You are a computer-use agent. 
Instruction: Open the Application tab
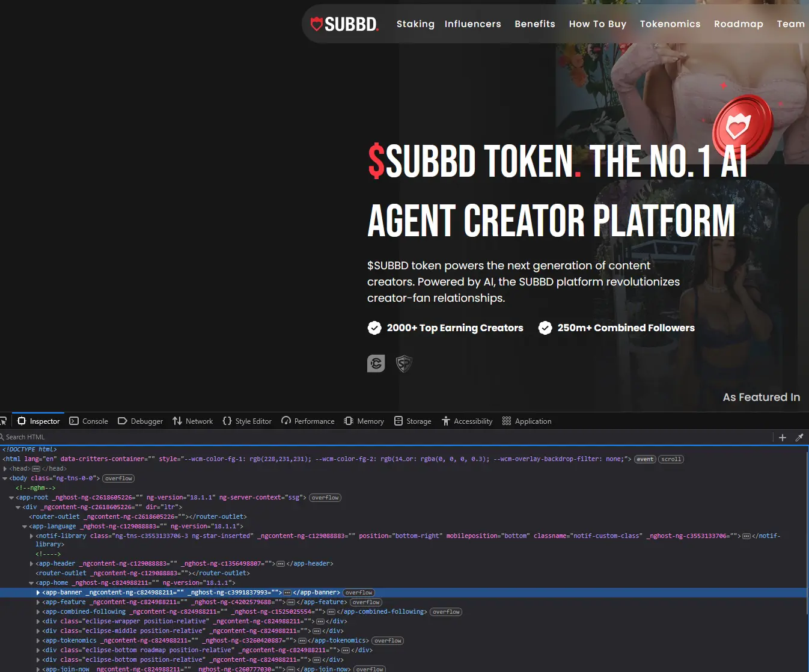click(527, 421)
